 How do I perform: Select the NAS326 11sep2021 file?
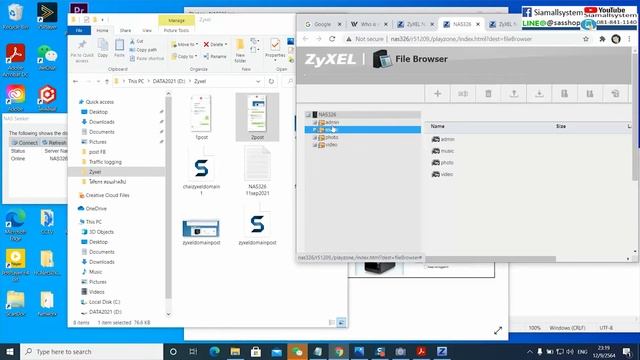coord(257,171)
